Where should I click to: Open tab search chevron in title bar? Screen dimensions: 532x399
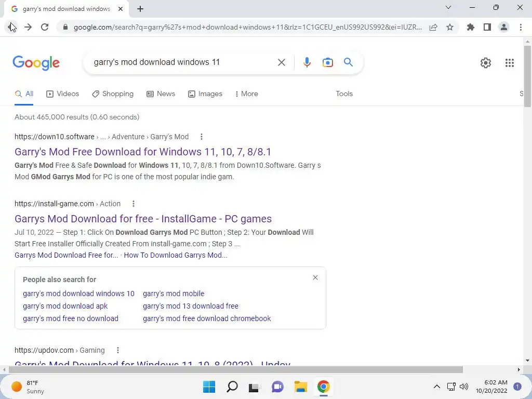tap(448, 7)
